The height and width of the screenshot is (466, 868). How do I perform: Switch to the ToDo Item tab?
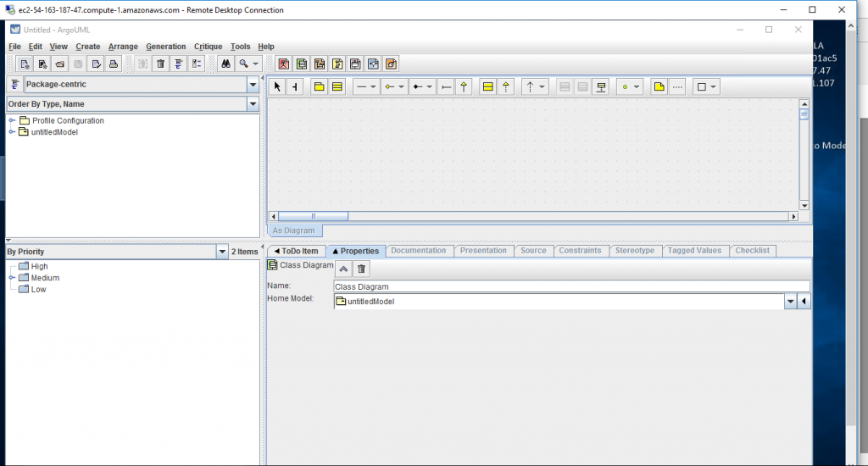click(x=295, y=251)
